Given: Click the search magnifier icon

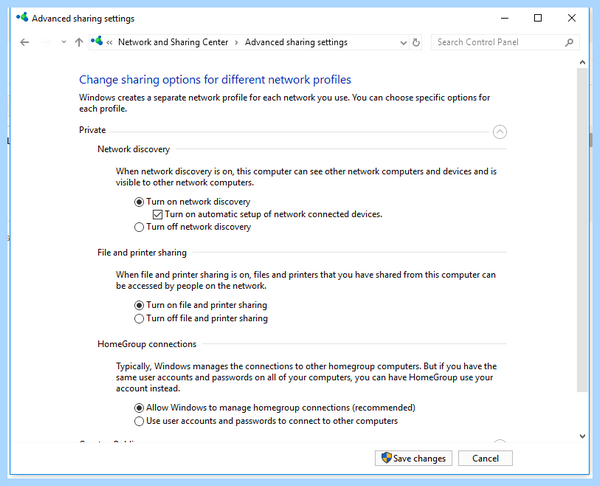Looking at the screenshot, I should click(x=569, y=42).
